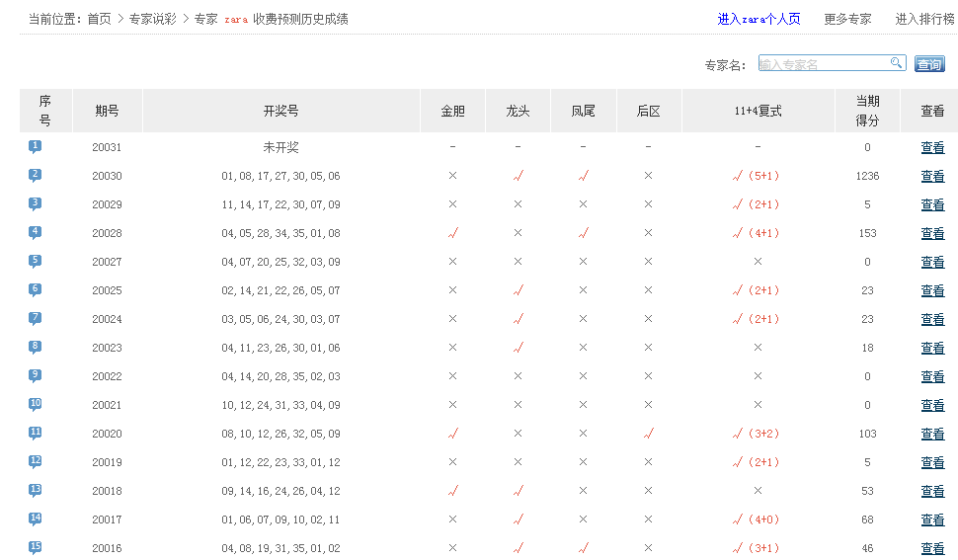
Task: Click the row number 2 badge icon
Action: [36, 176]
